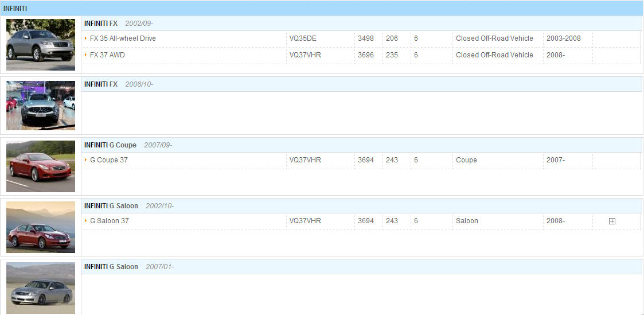Click the INFINITI FX 2002/09- header
The width and height of the screenshot is (644, 315).
point(362,24)
